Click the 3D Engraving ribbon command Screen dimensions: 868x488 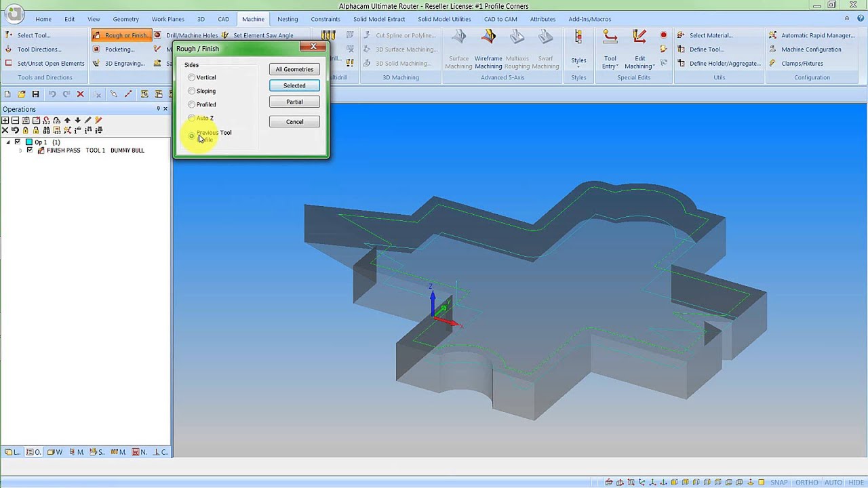click(119, 64)
